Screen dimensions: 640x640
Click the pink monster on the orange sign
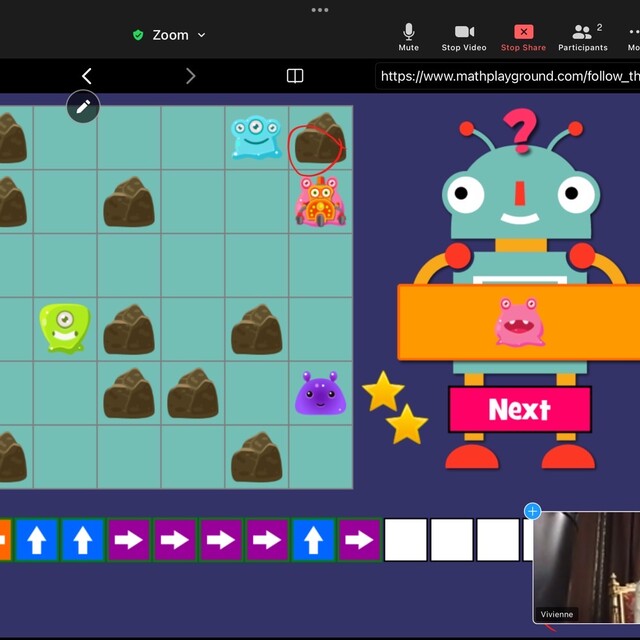click(520, 322)
